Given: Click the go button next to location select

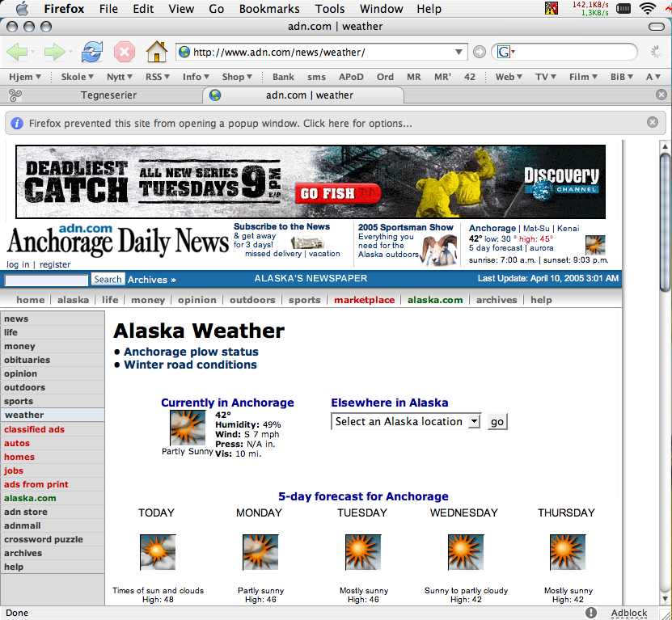Looking at the screenshot, I should coord(497,422).
